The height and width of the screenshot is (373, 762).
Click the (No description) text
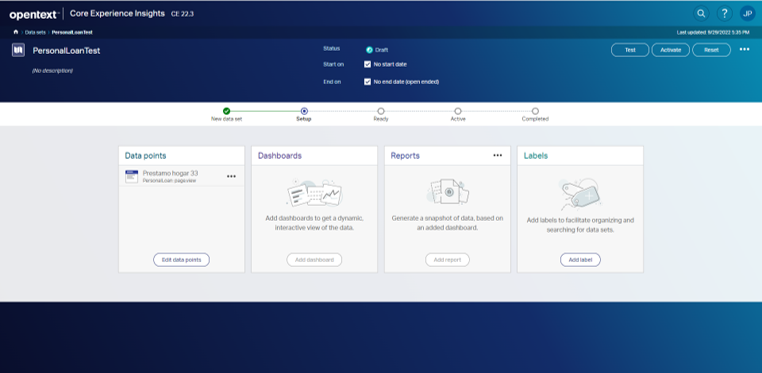point(52,71)
